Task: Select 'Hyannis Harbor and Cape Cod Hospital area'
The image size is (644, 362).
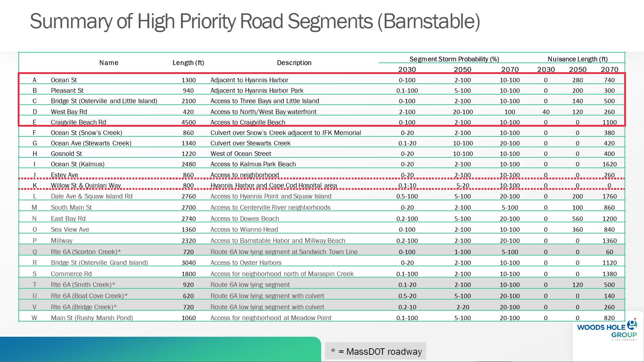Action: point(274,186)
